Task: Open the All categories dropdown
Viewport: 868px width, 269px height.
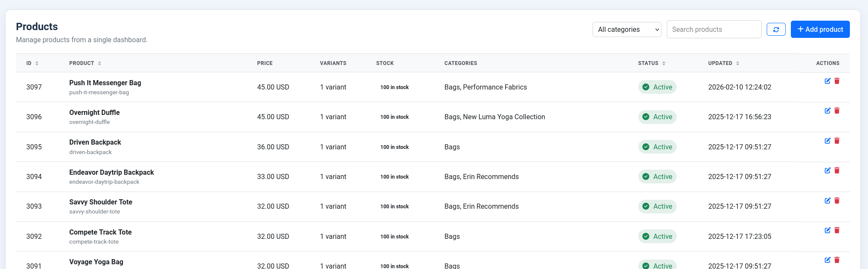Action: click(627, 29)
